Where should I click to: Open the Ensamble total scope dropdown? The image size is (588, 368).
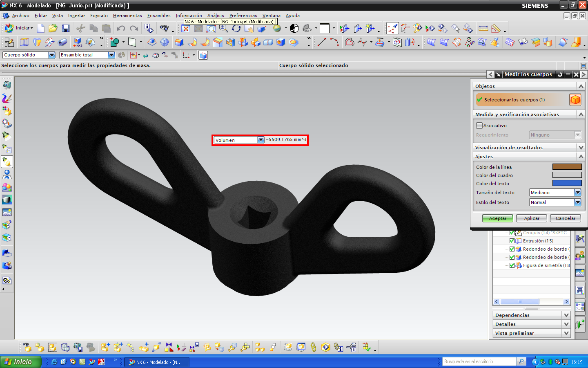tap(111, 55)
